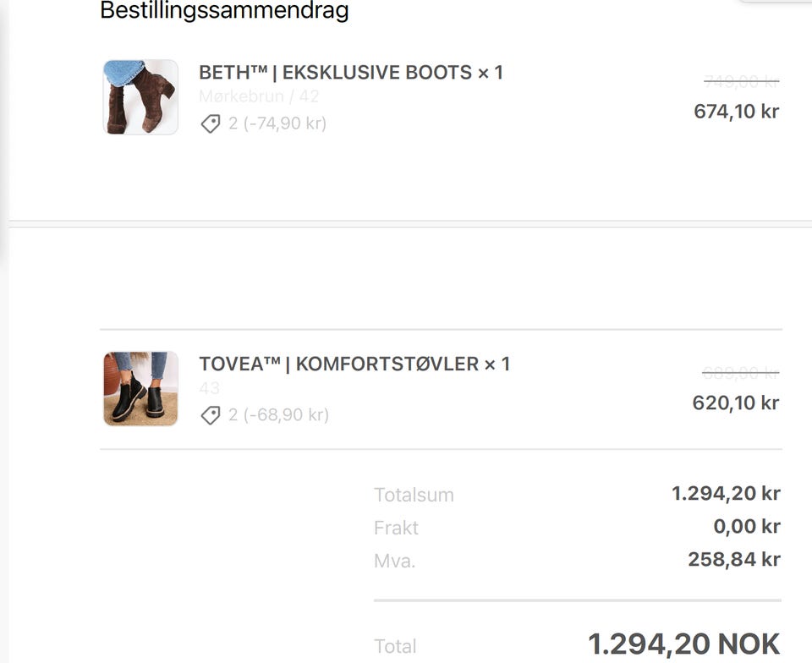This screenshot has height=663, width=812.
Task: Click the 620,10 kr item price
Action: [735, 403]
